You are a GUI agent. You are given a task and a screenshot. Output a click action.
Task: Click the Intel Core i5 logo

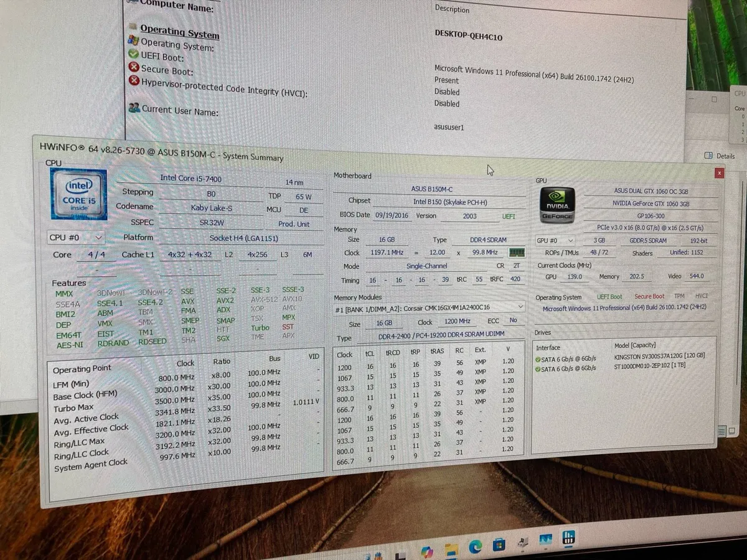(78, 195)
